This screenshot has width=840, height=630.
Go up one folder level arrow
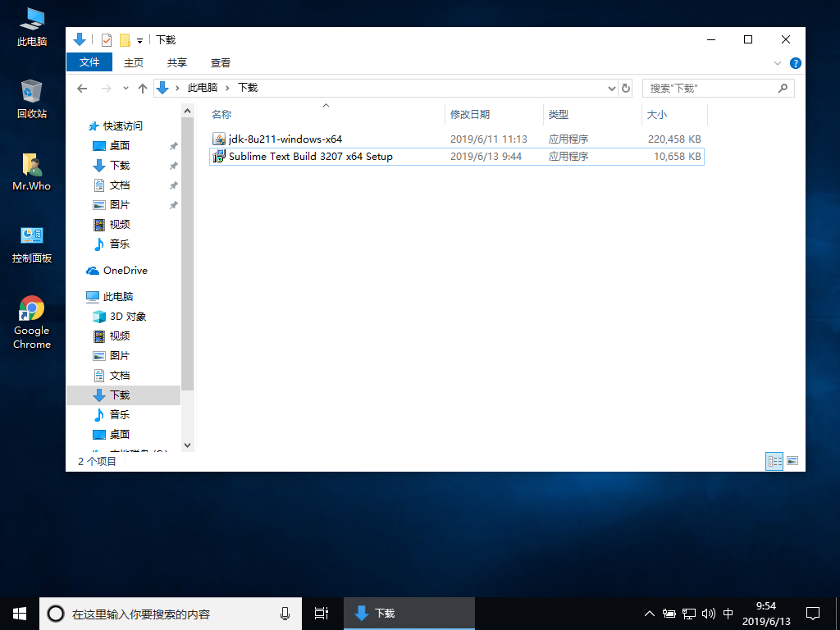pos(142,89)
